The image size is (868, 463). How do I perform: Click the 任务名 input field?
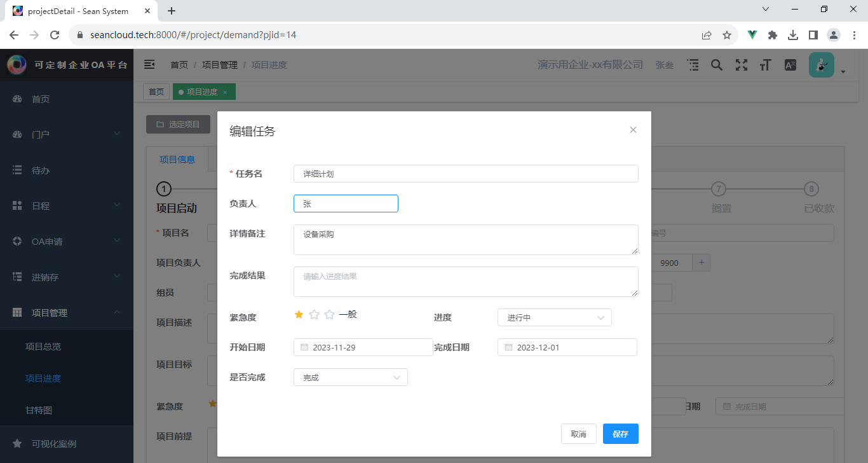(x=466, y=174)
